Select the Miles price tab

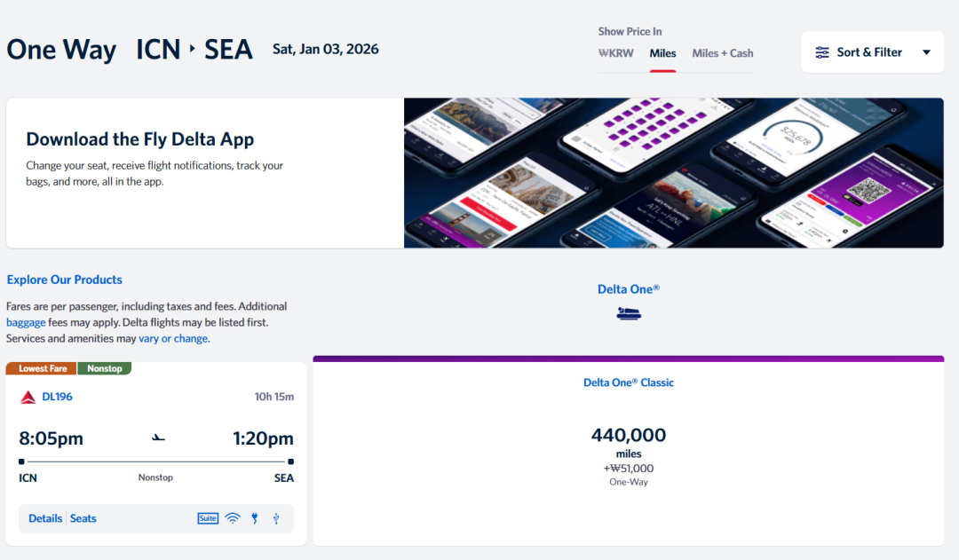[662, 53]
